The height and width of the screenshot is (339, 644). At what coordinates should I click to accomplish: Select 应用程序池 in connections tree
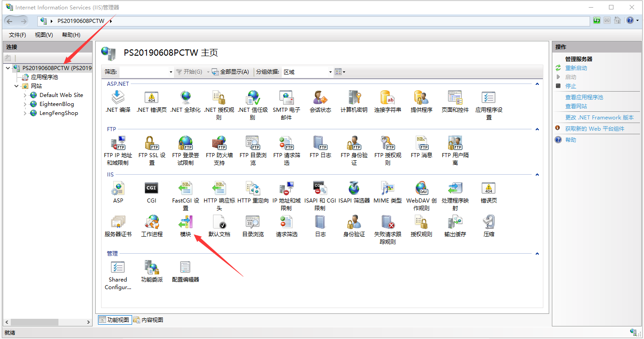click(44, 77)
